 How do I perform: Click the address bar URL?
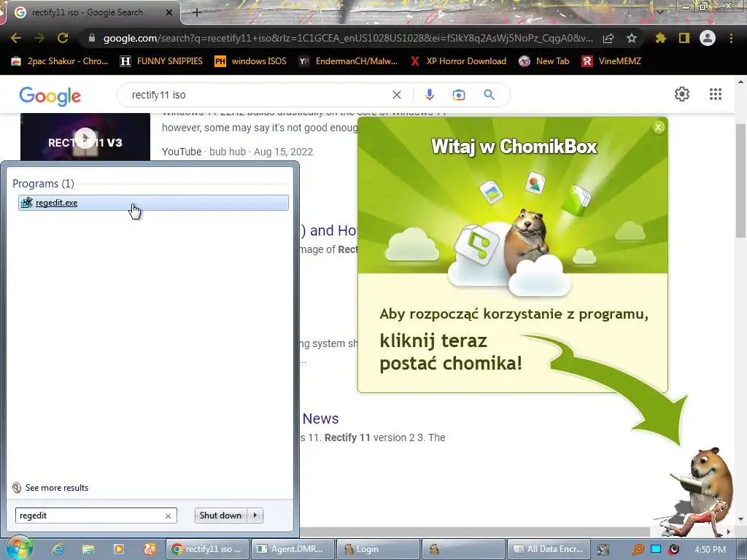pyautogui.click(x=348, y=38)
